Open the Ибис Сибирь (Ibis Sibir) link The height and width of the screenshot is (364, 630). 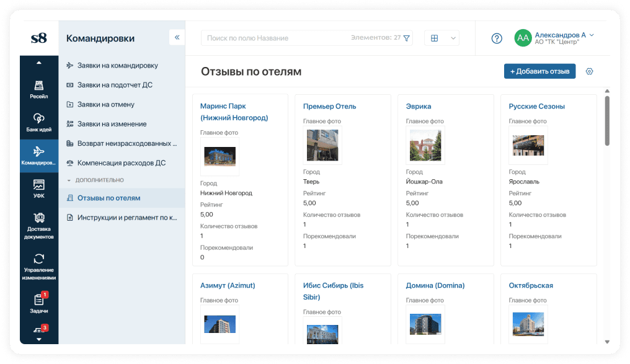point(333,291)
